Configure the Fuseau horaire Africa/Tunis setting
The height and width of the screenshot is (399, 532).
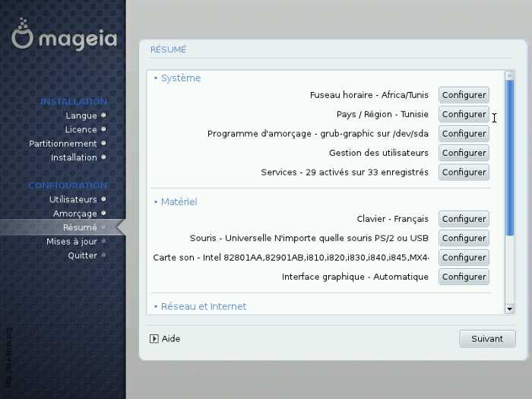464,95
